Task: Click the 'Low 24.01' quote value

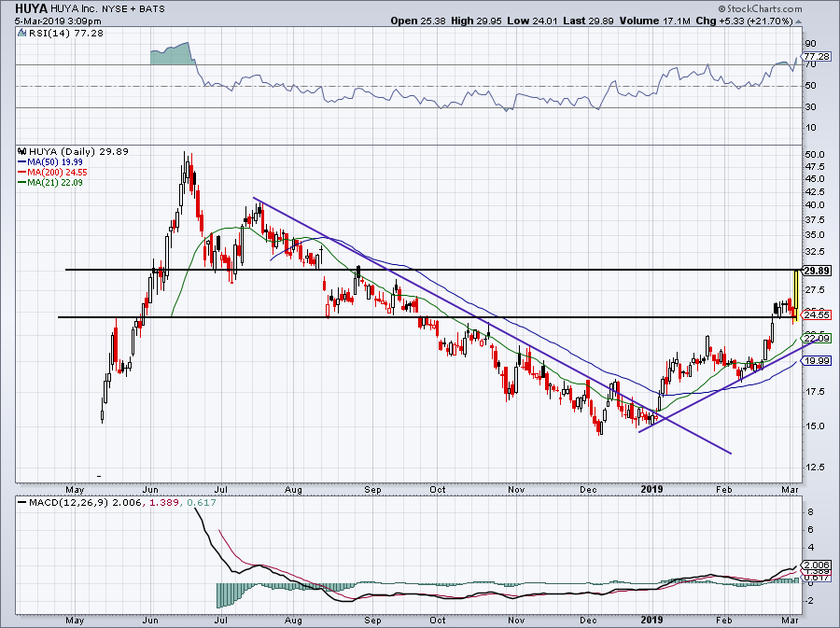Action: coord(533,21)
